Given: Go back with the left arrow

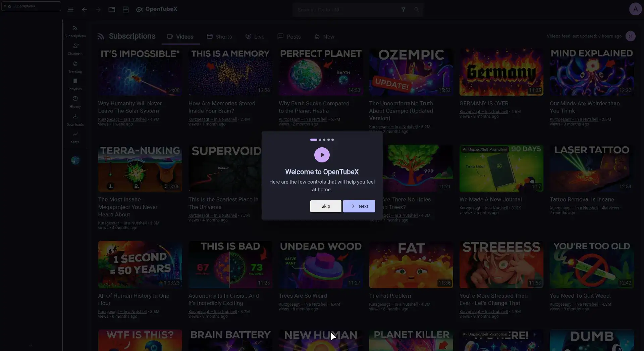Looking at the screenshot, I should [x=85, y=10].
